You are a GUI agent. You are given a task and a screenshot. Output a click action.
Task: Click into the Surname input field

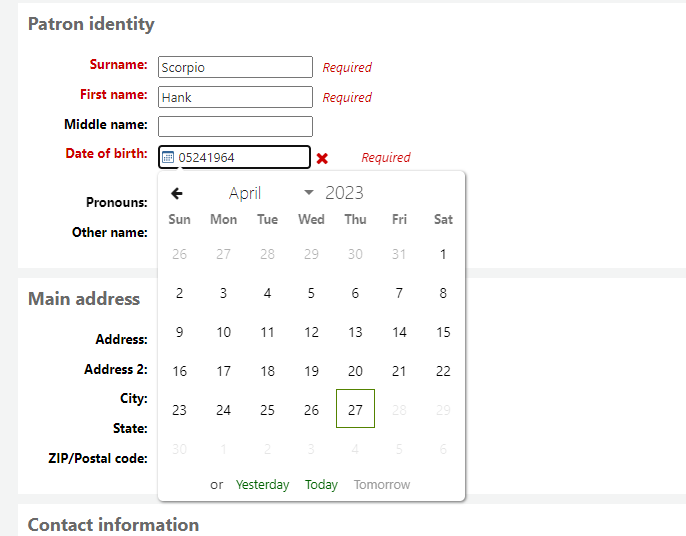coord(235,67)
